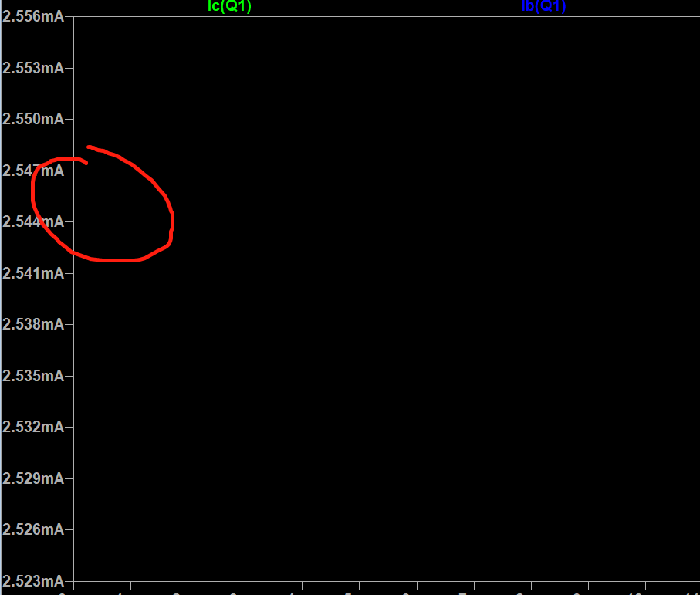700x595 pixels.
Task: Select the 2.526mA axis tick label
Action: [x=33, y=529]
